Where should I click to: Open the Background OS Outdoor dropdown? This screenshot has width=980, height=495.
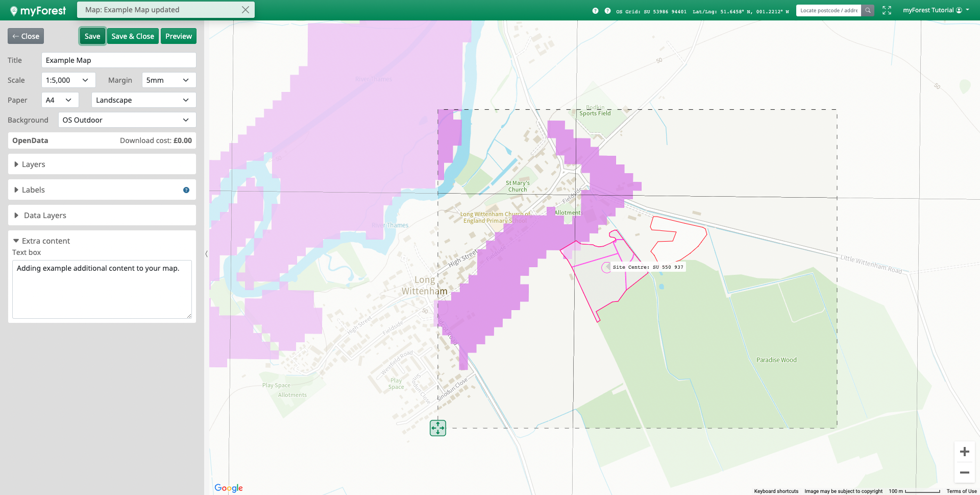tap(127, 120)
